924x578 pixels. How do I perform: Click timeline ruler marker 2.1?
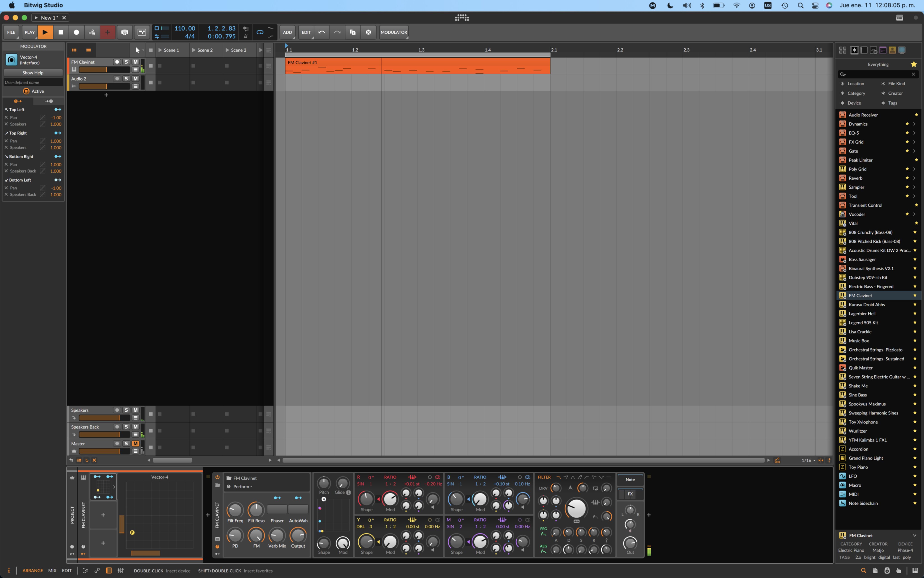(554, 50)
